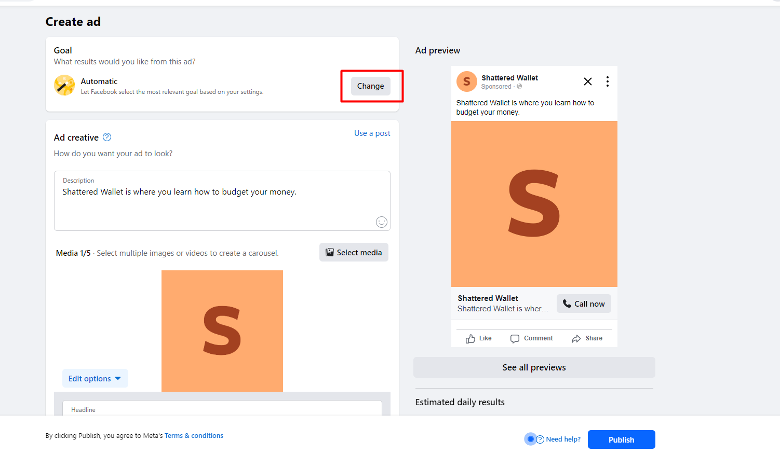Expand the Edit options dropdown
780x455 pixels.
pyautogui.click(x=95, y=378)
